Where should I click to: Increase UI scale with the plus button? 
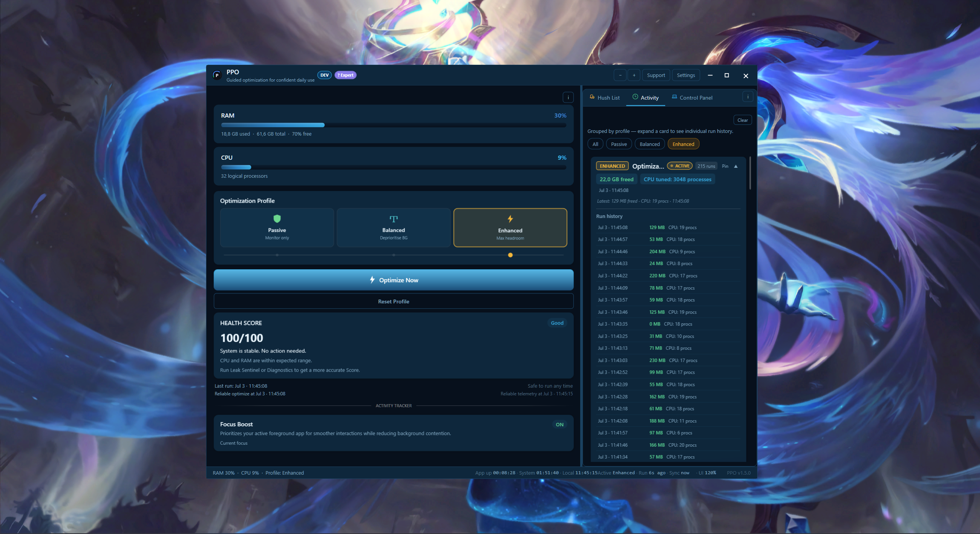634,75
